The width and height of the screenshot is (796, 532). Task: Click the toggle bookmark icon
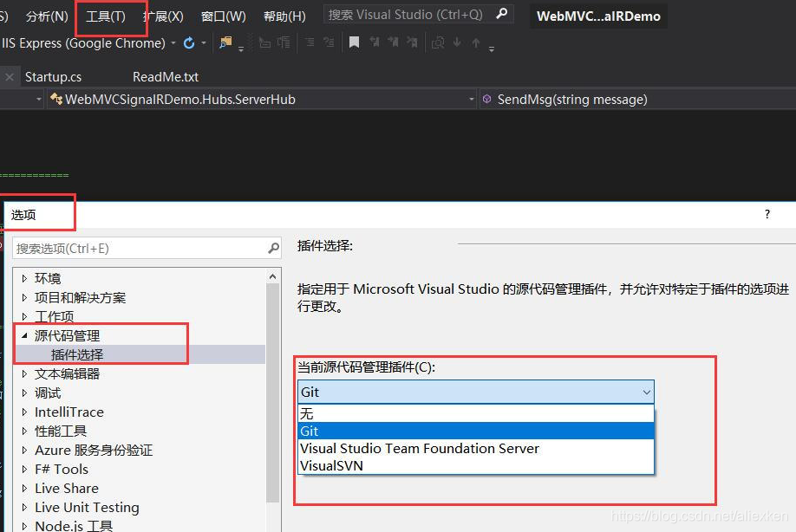coord(355,42)
